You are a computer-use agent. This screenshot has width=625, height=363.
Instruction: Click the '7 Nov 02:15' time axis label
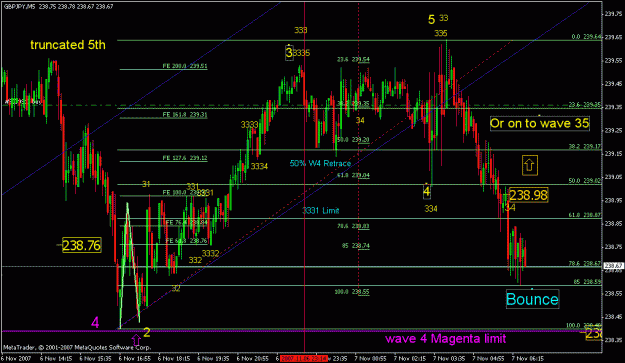point(410,359)
